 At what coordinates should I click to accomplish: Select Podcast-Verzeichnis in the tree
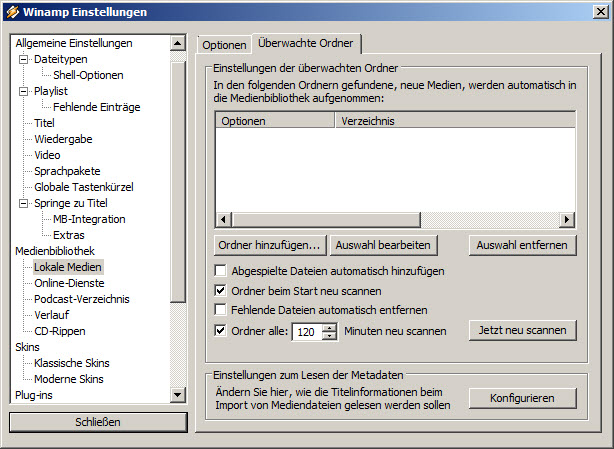coord(82,299)
